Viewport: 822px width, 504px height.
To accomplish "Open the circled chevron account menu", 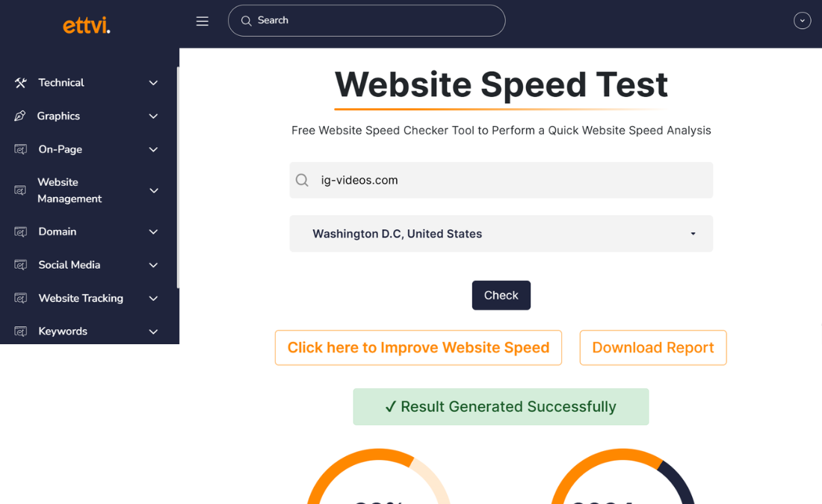I will 802,20.
